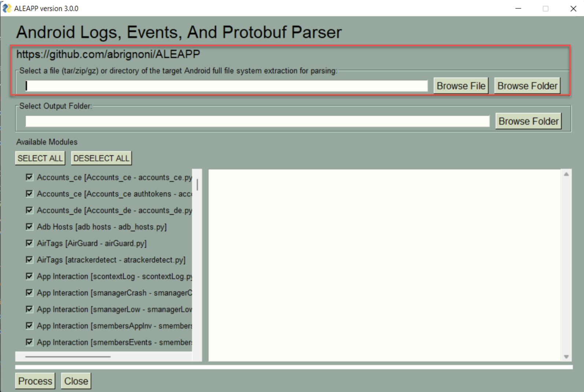Click the ALEAPP Python icon in title bar

pyautogui.click(x=7, y=8)
